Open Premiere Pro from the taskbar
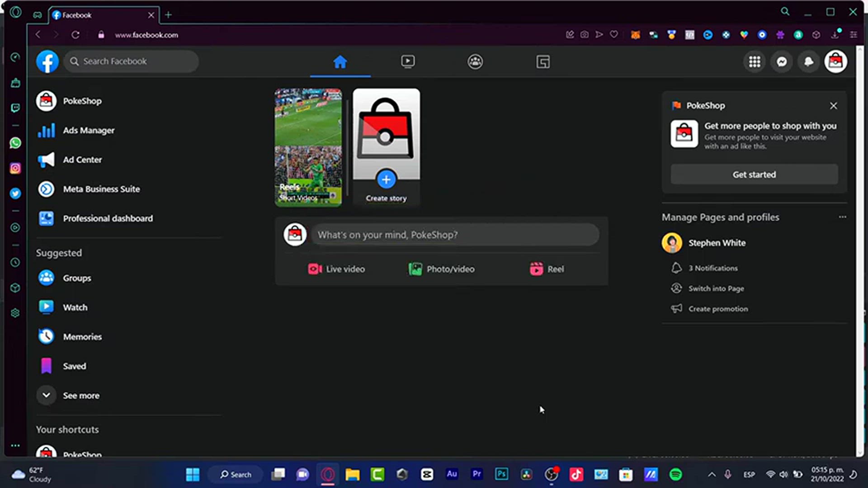Screen dimensions: 868x488 tap(477, 474)
